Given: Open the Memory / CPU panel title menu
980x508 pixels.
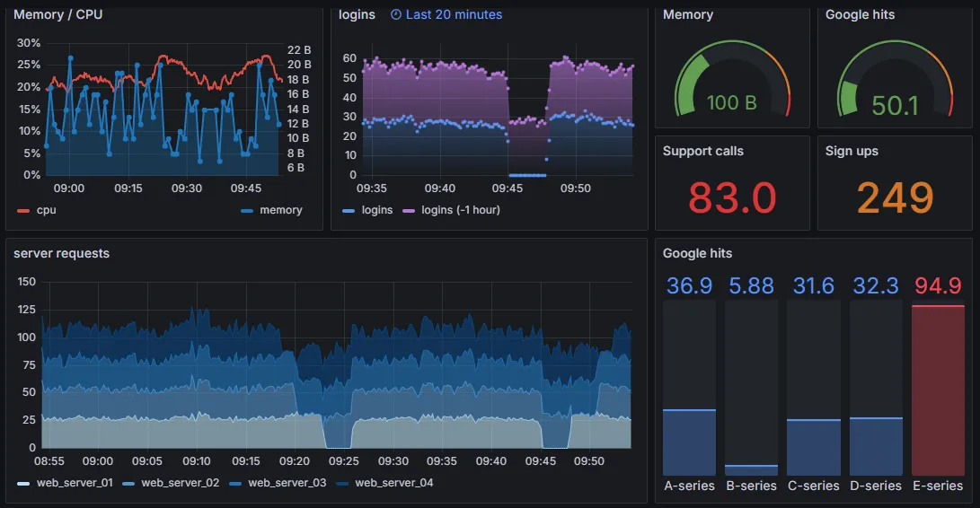Looking at the screenshot, I should 57,15.
